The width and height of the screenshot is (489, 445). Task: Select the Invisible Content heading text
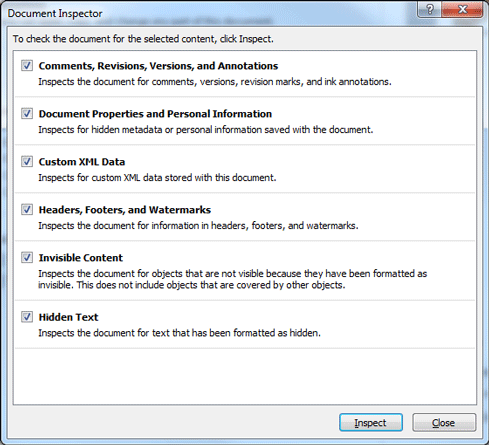point(81,258)
